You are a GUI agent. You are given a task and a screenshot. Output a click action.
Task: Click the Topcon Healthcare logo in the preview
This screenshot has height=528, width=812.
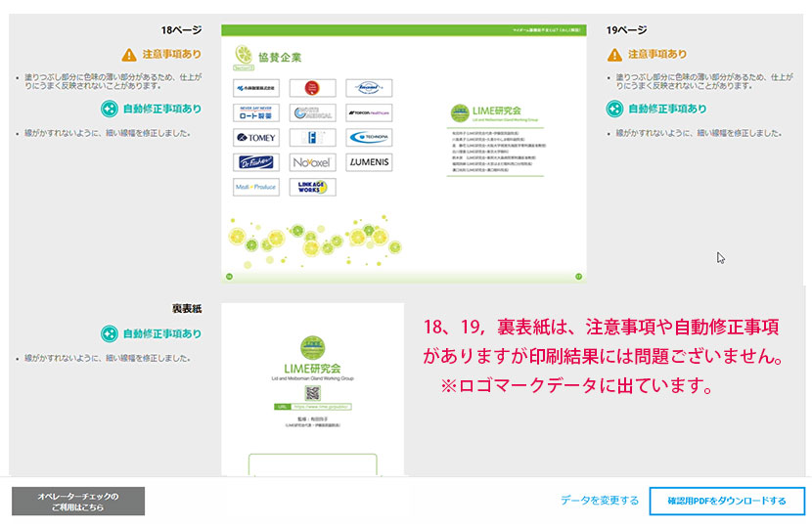point(369,112)
